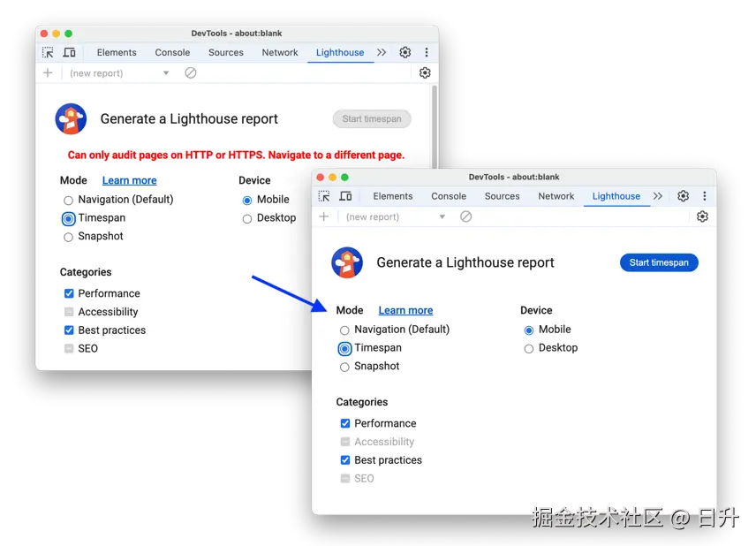Viewport: 756px width, 546px height.
Task: Open kebab menu in front DevTools window
Action: [705, 196]
